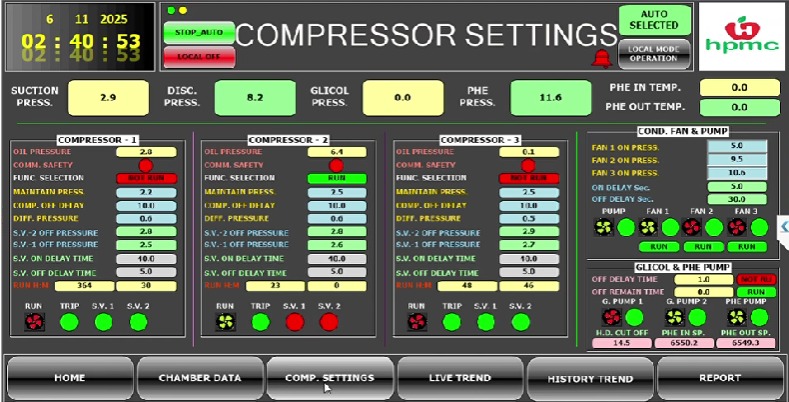Click Compressor 2 COMM. SAFETY red lamp

tap(336, 165)
